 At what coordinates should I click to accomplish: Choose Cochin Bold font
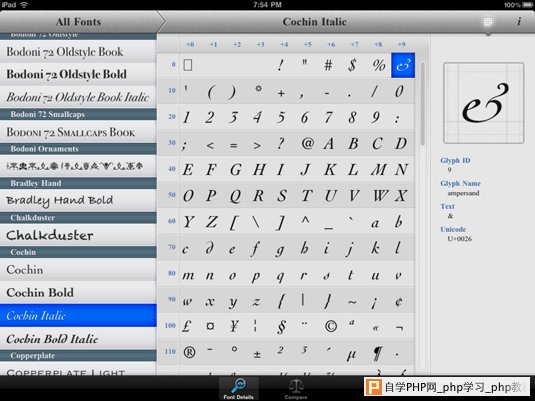tap(78, 292)
